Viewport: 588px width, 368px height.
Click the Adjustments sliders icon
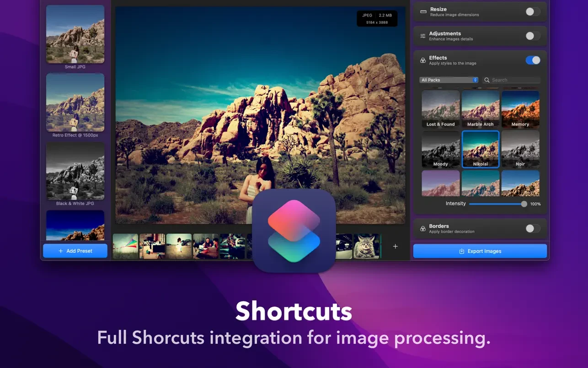(x=423, y=36)
